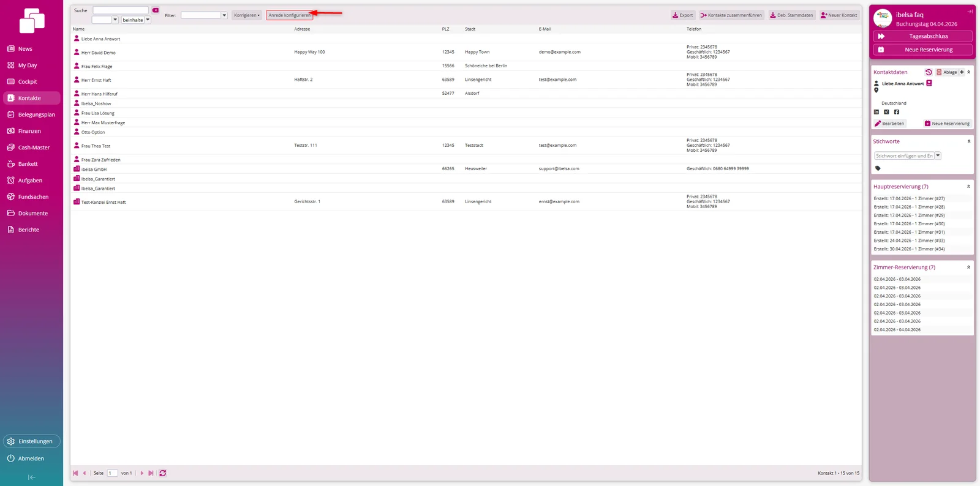
Task: Click the Anrede konfigurieren button
Action: tap(289, 15)
